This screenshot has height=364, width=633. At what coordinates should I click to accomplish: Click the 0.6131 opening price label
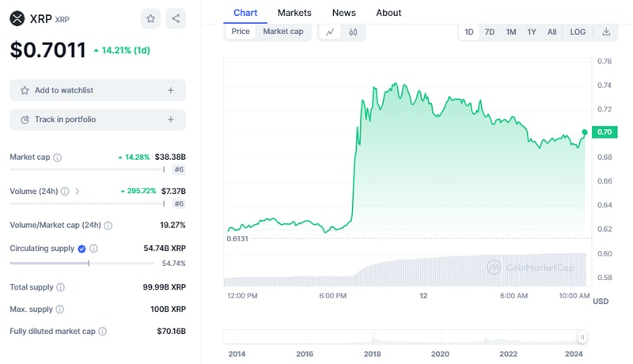tap(237, 239)
